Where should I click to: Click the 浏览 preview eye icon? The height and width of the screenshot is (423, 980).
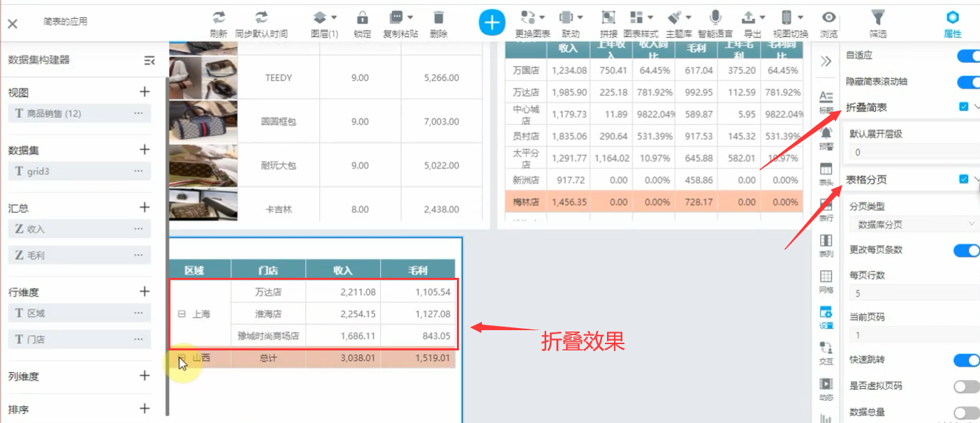click(828, 17)
